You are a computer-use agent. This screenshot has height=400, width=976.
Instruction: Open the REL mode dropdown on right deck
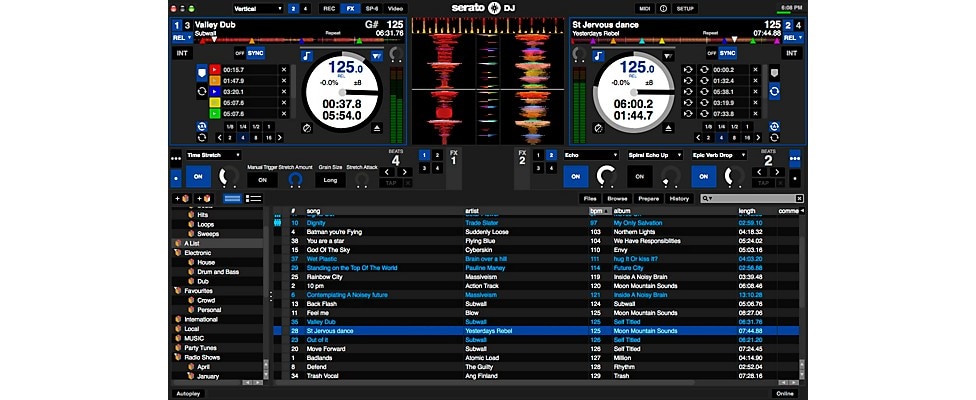click(x=793, y=37)
